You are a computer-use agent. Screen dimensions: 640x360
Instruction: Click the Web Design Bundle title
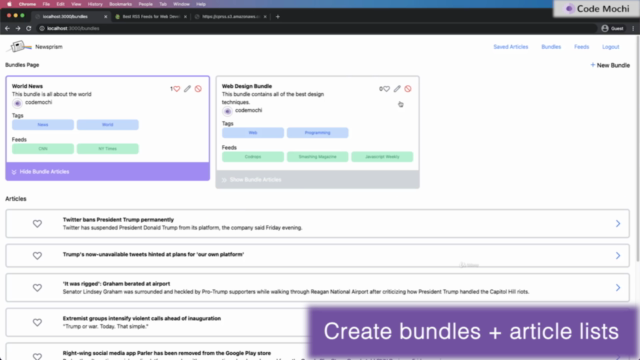click(x=247, y=86)
